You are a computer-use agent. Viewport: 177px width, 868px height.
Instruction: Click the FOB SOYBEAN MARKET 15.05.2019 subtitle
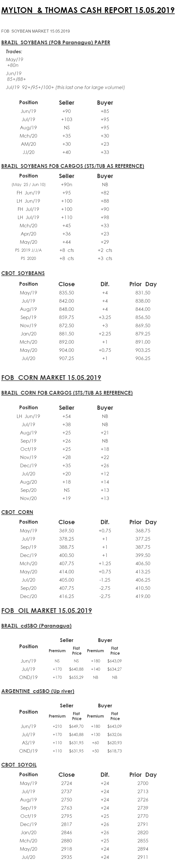click(35, 31)
